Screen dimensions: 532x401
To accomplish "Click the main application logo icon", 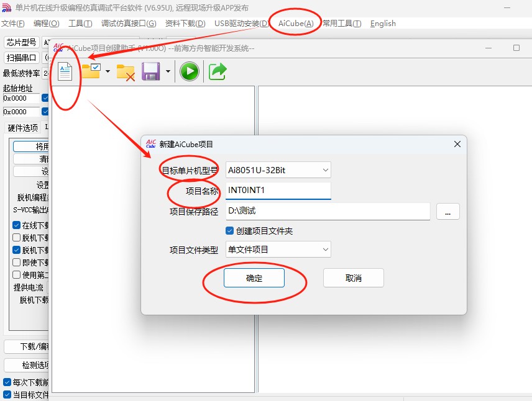I will [x=7, y=7].
